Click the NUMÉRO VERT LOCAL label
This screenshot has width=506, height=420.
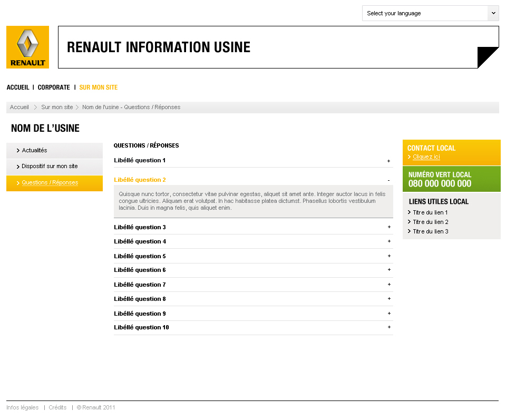coord(440,174)
